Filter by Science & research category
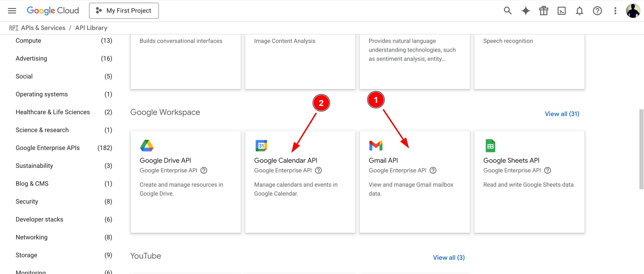 coord(64,130)
